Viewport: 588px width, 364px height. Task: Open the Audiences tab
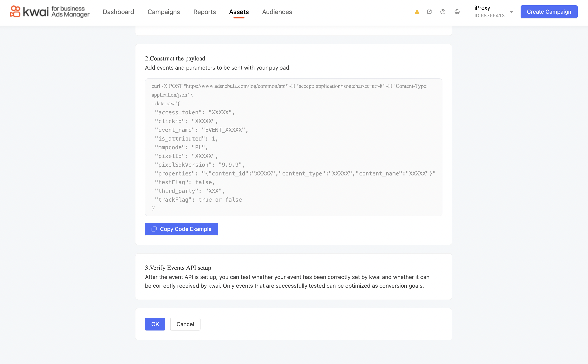277,12
